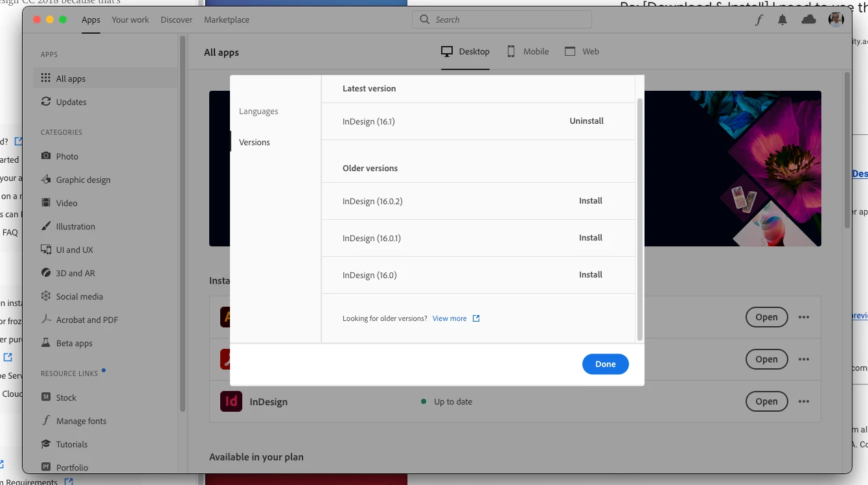Click the Mobile phone icon
Viewport: 868px width, 485px height.
[x=511, y=51]
